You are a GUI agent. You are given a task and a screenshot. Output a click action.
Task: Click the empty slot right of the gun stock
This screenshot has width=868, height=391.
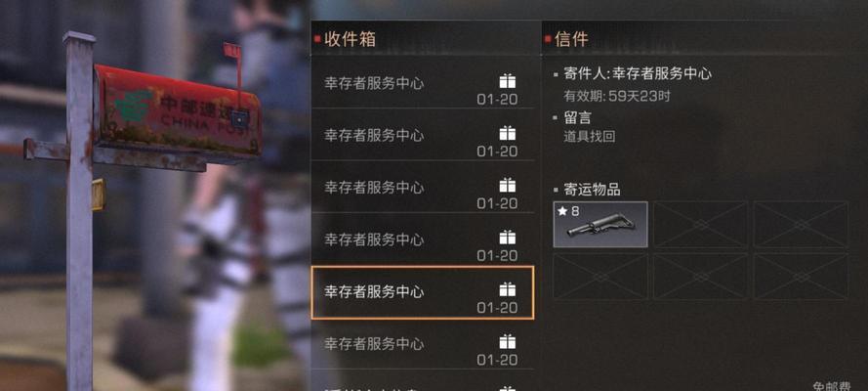pyautogui.click(x=700, y=224)
